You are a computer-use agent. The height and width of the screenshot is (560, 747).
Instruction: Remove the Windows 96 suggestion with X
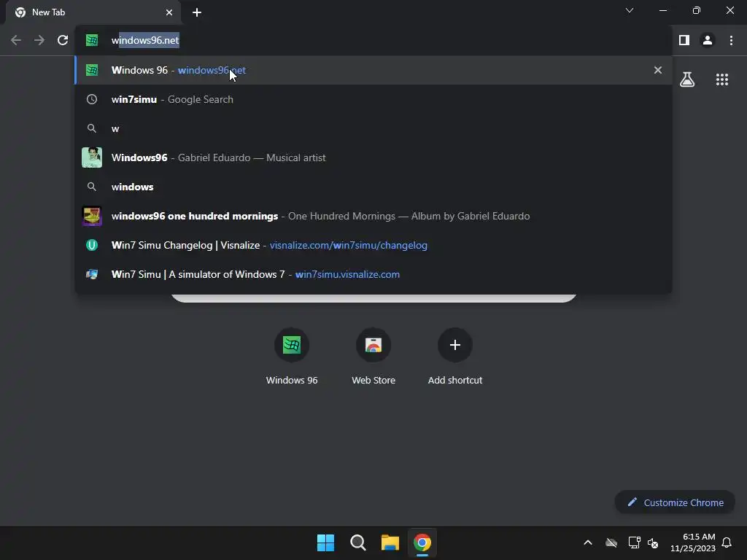[x=658, y=70]
